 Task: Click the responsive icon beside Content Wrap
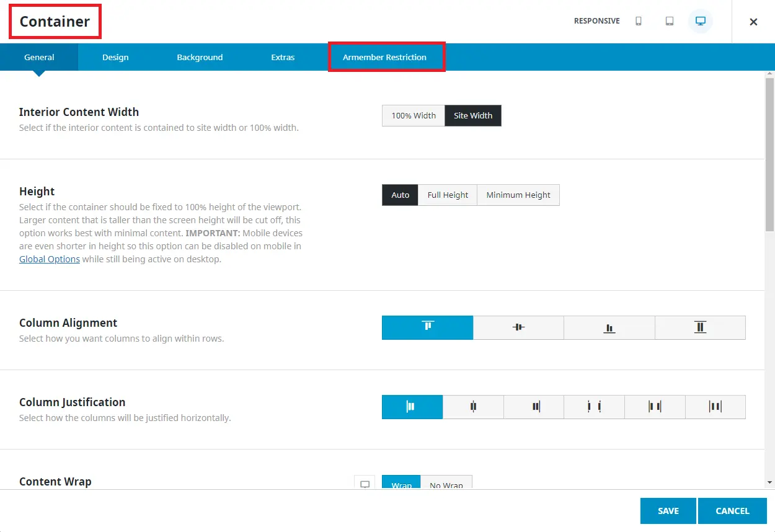tap(365, 484)
